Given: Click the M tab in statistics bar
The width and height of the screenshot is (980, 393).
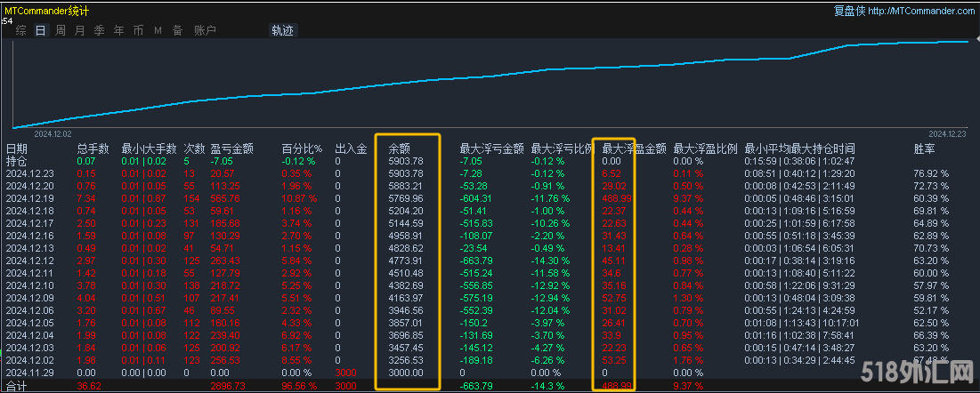Looking at the screenshot, I should pyautogui.click(x=158, y=30).
